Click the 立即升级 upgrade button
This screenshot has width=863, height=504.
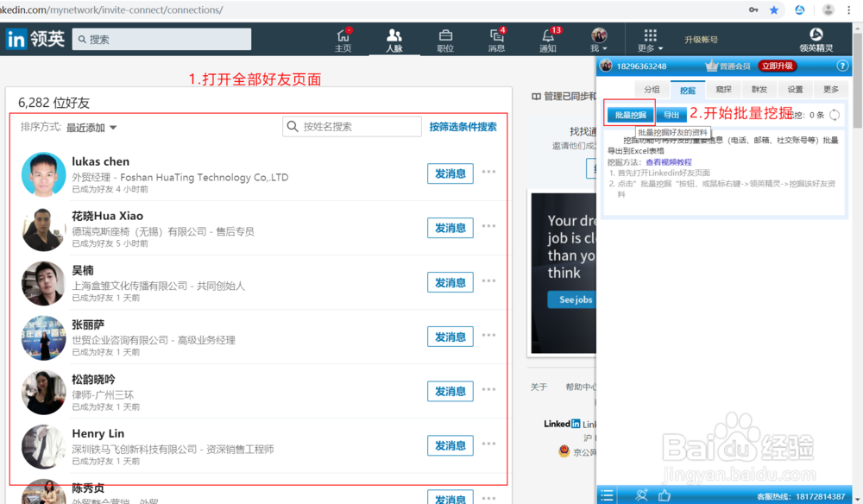(778, 66)
